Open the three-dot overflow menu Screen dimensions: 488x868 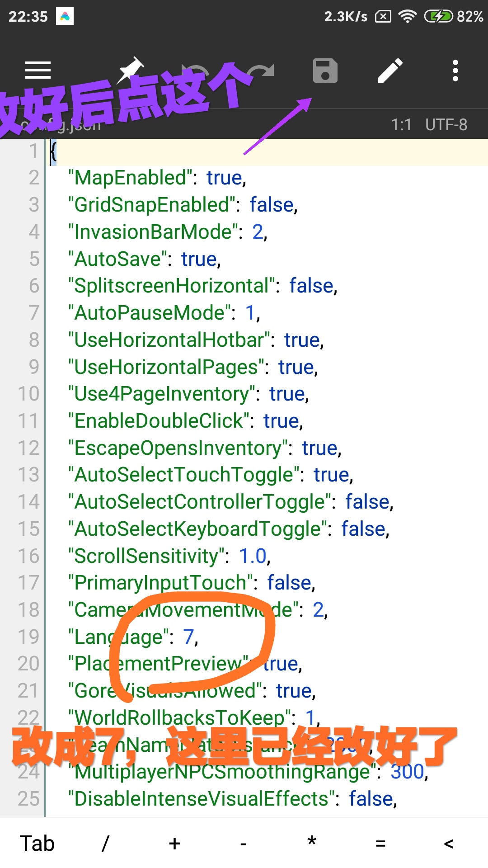pos(455,71)
